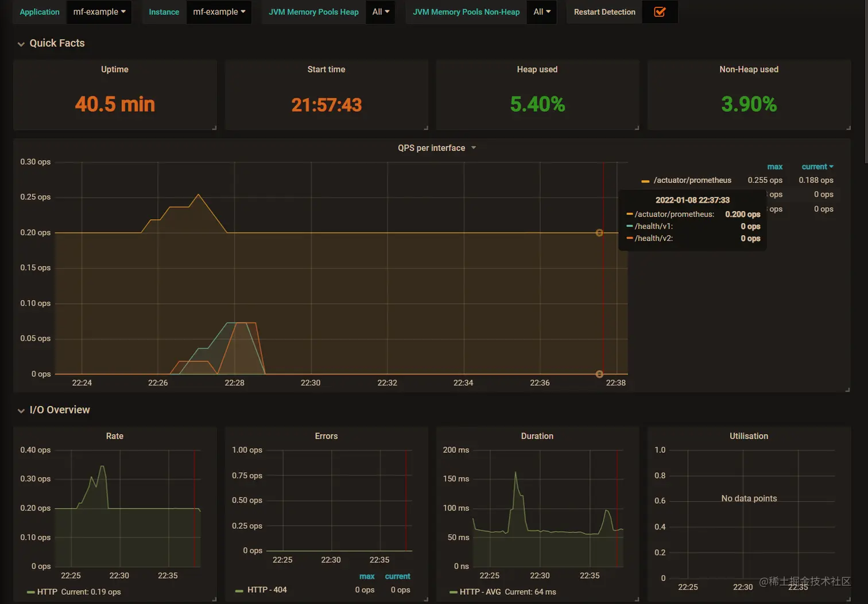Click the resize handle of the QPS panel

click(847, 389)
